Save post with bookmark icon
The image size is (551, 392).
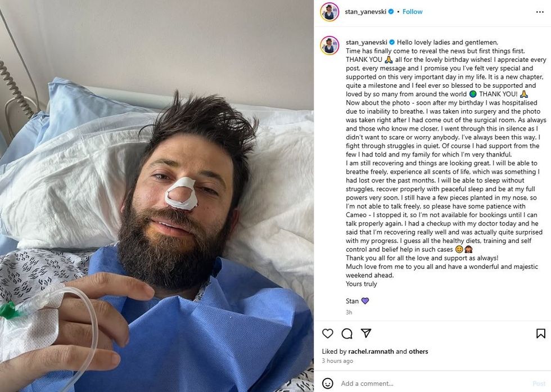point(541,334)
